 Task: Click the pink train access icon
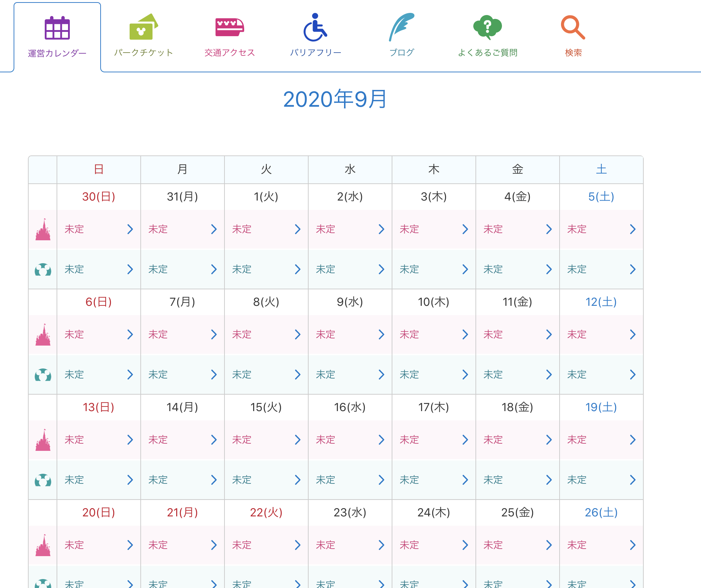click(x=229, y=27)
